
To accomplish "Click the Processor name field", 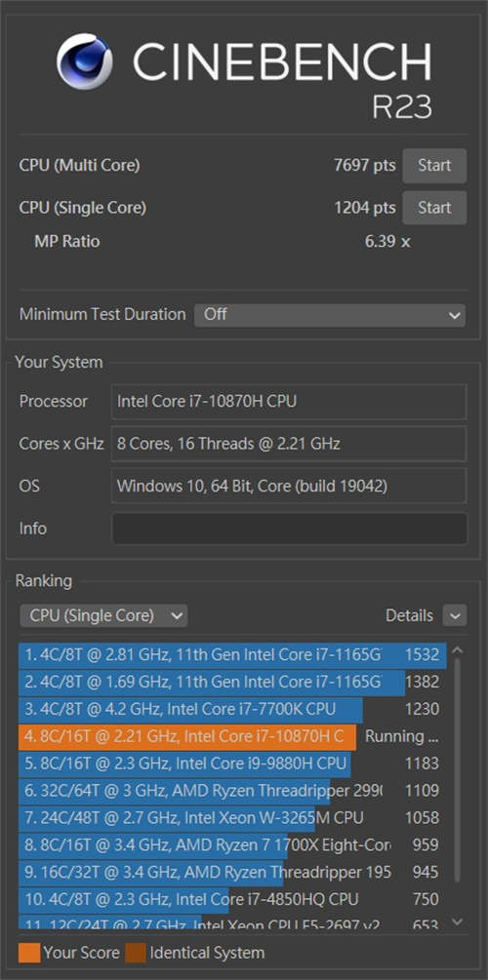I will pyautogui.click(x=289, y=401).
